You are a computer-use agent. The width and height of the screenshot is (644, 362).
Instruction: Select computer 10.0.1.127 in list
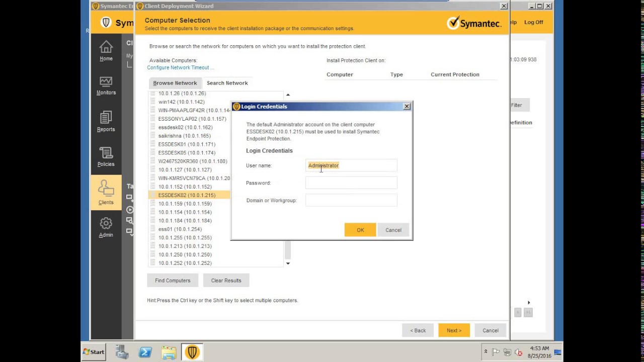(x=185, y=170)
